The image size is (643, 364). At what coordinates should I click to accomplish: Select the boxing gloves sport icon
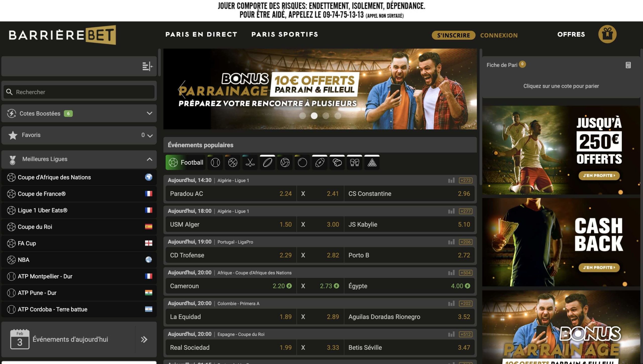click(x=354, y=163)
